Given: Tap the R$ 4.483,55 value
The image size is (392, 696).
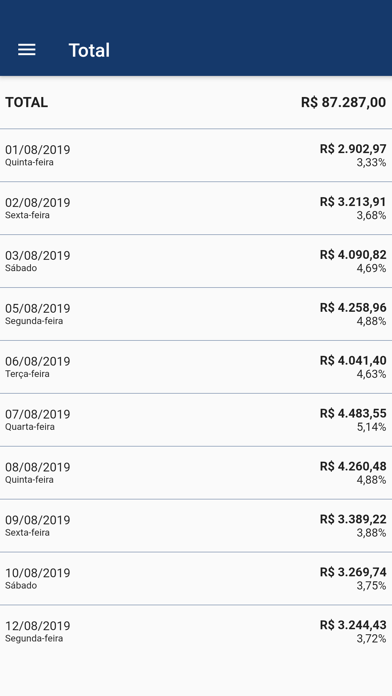Looking at the screenshot, I should pos(353,413).
